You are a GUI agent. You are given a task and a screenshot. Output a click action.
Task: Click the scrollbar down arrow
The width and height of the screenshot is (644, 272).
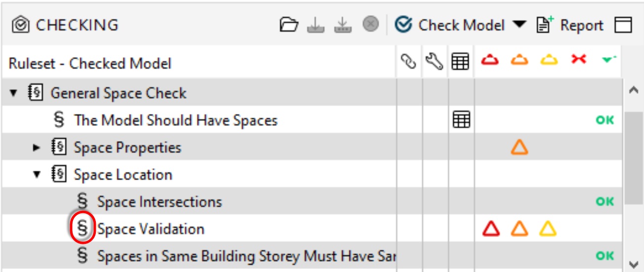[630, 264]
